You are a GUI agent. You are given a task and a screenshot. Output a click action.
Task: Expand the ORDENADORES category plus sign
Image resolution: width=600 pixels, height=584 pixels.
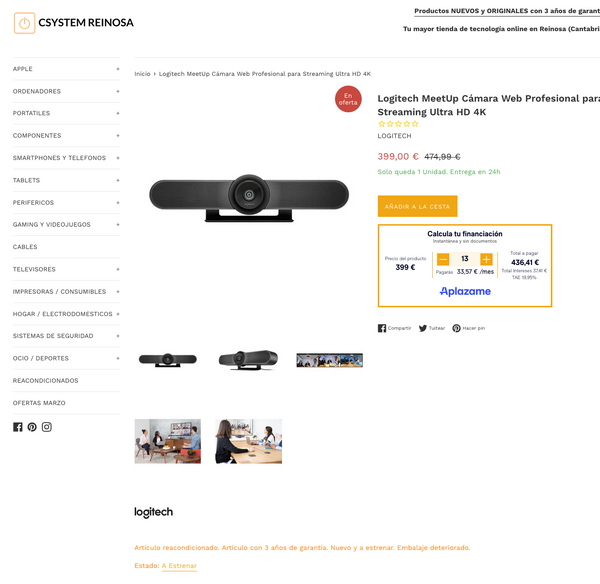(118, 91)
